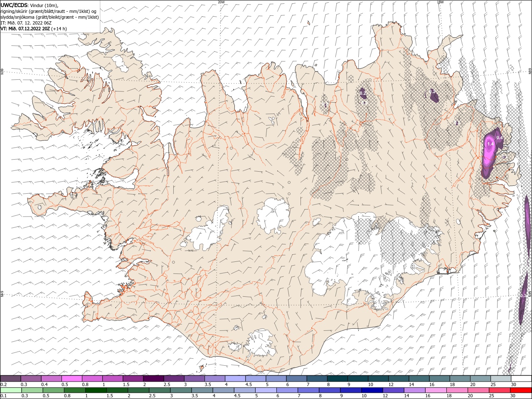Click the pale mint swatch starting the lower legend
Screen dimensions: 532x399
click(11, 390)
